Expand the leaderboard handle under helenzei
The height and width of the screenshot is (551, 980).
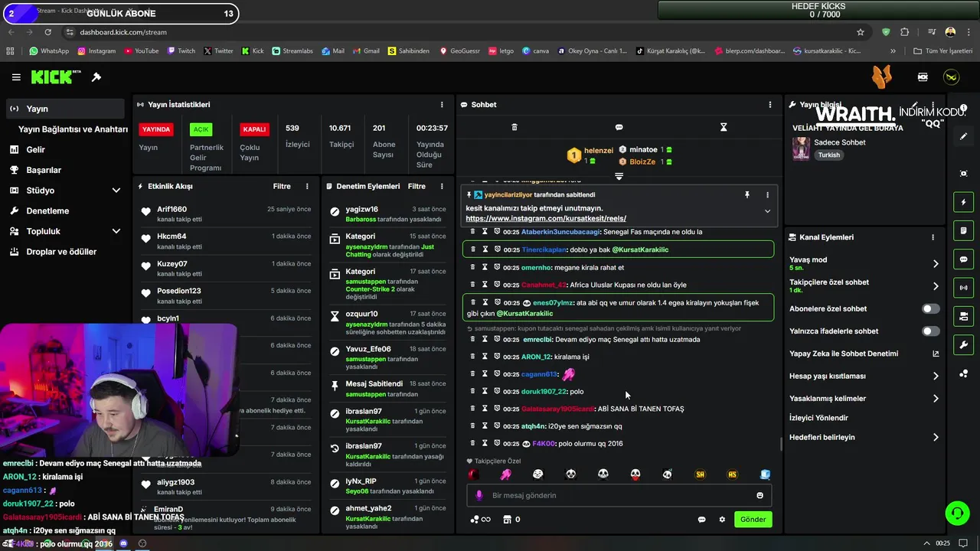tap(619, 176)
